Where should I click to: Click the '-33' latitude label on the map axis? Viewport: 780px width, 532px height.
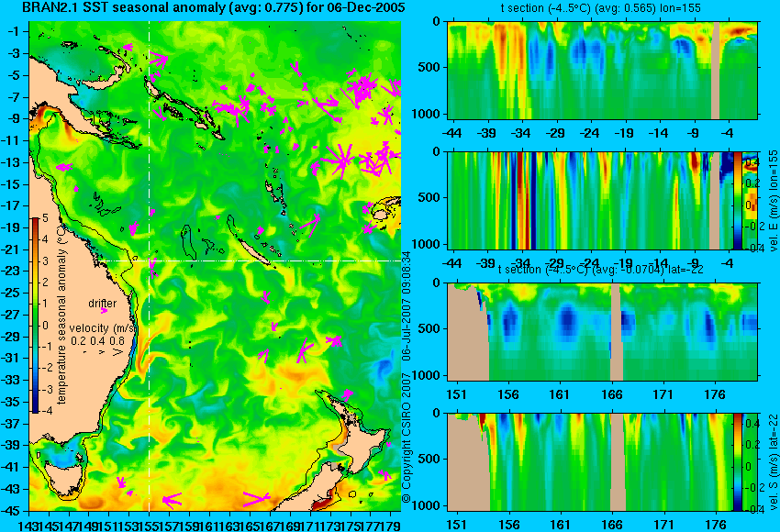tap(13, 381)
